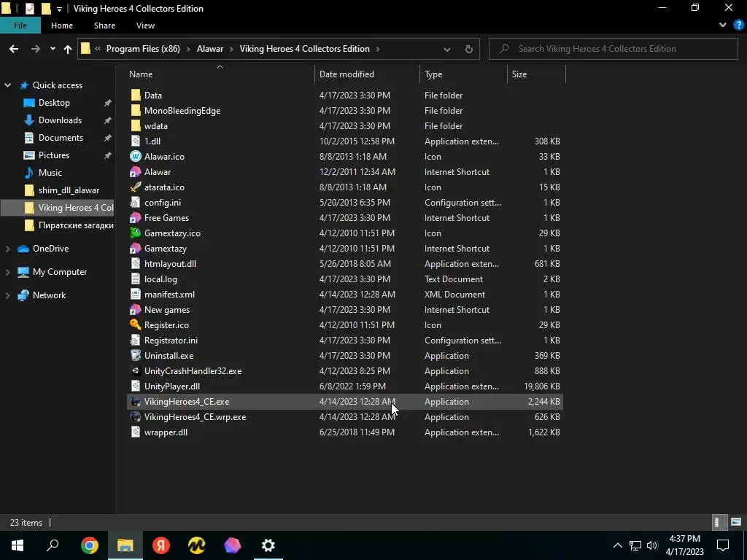Collapse the Quick access tree

[7, 85]
